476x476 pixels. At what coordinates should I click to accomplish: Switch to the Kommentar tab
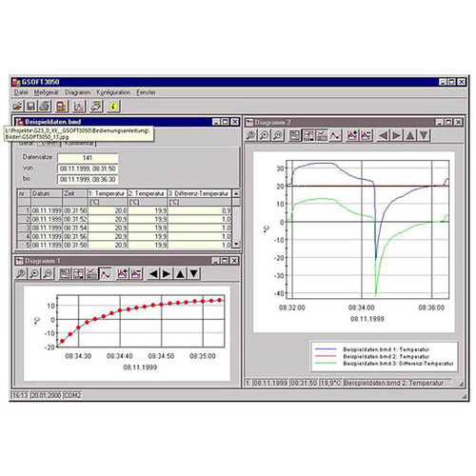click(79, 144)
